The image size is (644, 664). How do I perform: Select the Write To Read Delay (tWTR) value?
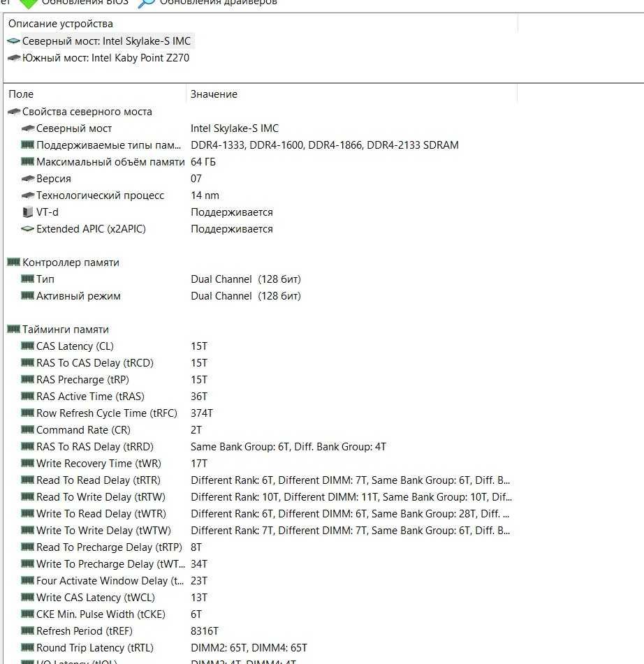(x=350, y=514)
